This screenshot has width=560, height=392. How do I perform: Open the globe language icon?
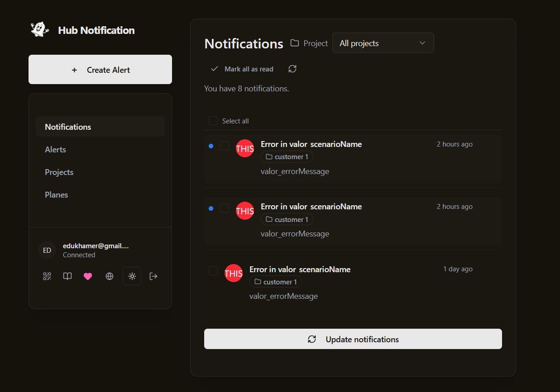point(109,276)
